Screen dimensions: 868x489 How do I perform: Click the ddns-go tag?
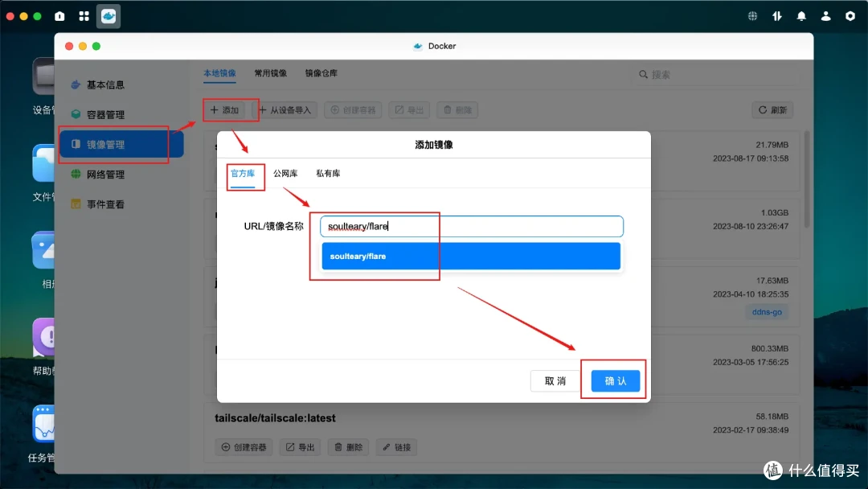[x=767, y=312]
